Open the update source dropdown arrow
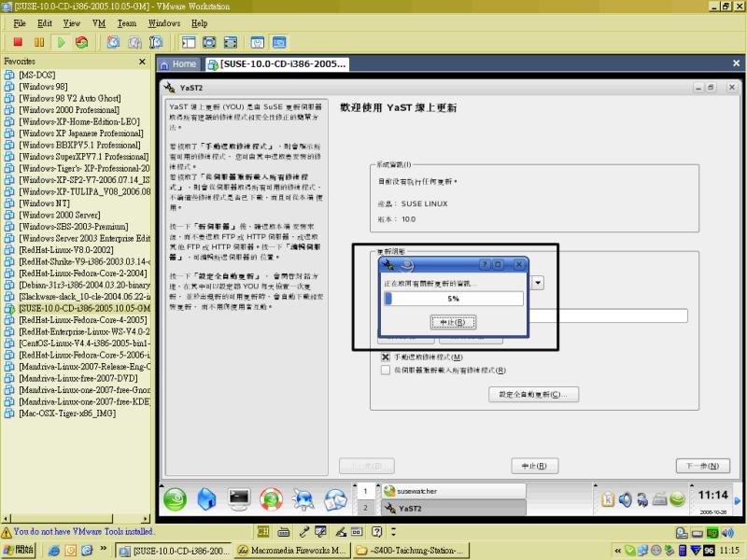Screen dimensions: 747x560 538,283
